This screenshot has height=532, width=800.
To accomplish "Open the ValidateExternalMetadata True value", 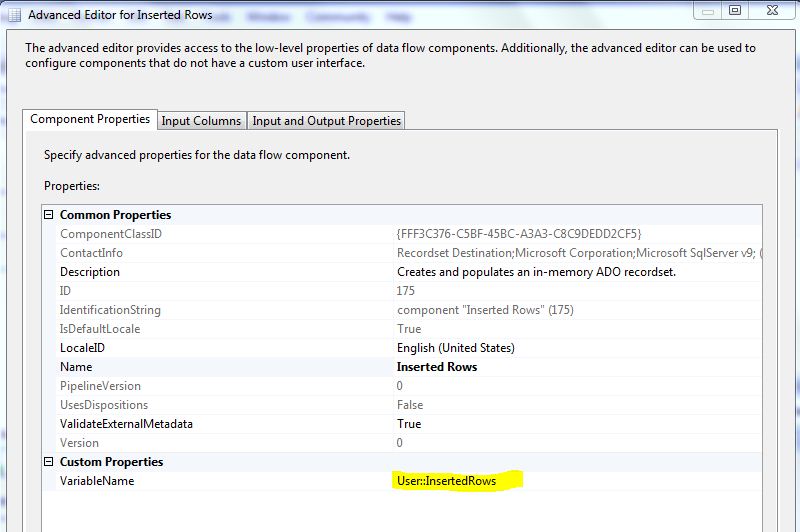I will pyautogui.click(x=409, y=424).
